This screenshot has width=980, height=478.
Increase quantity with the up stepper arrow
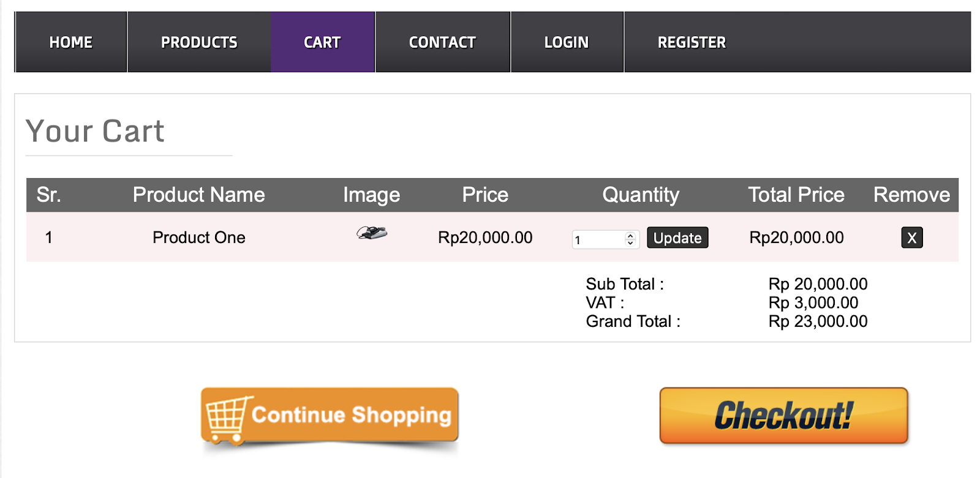[x=630, y=235]
